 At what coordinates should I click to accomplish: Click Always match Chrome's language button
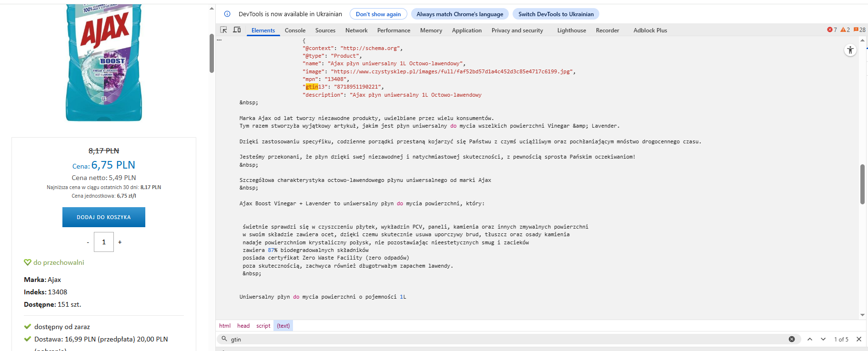pyautogui.click(x=460, y=14)
